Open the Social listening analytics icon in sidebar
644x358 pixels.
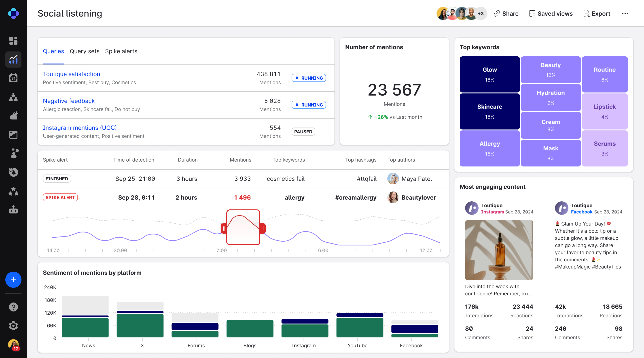tap(13, 60)
